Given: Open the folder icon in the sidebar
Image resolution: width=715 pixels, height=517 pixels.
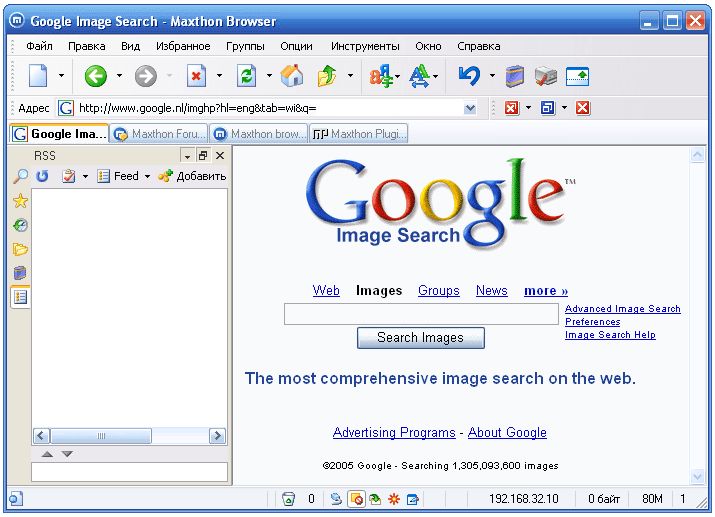Looking at the screenshot, I should pos(21,249).
